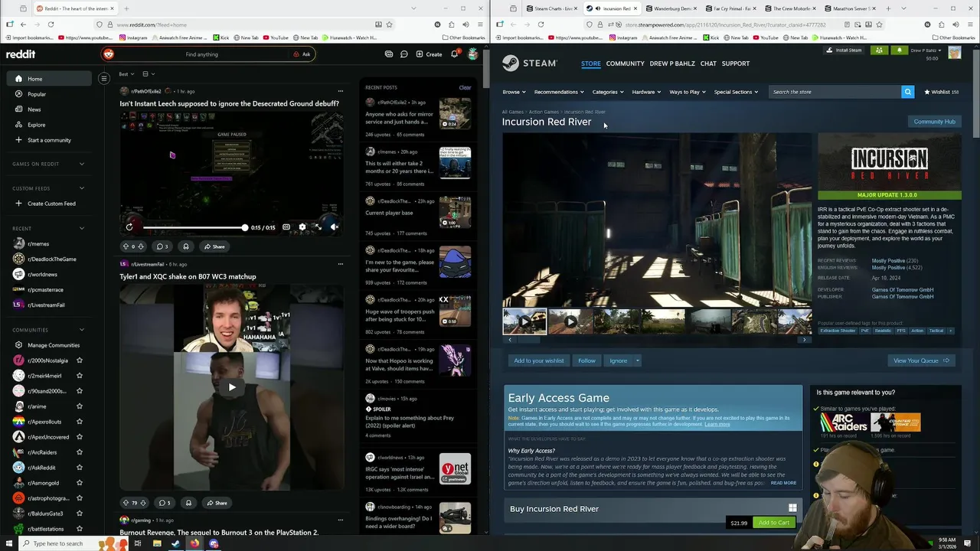The image size is (980, 551).
Task: Collapse Games on Reddit section
Action: [82, 164]
